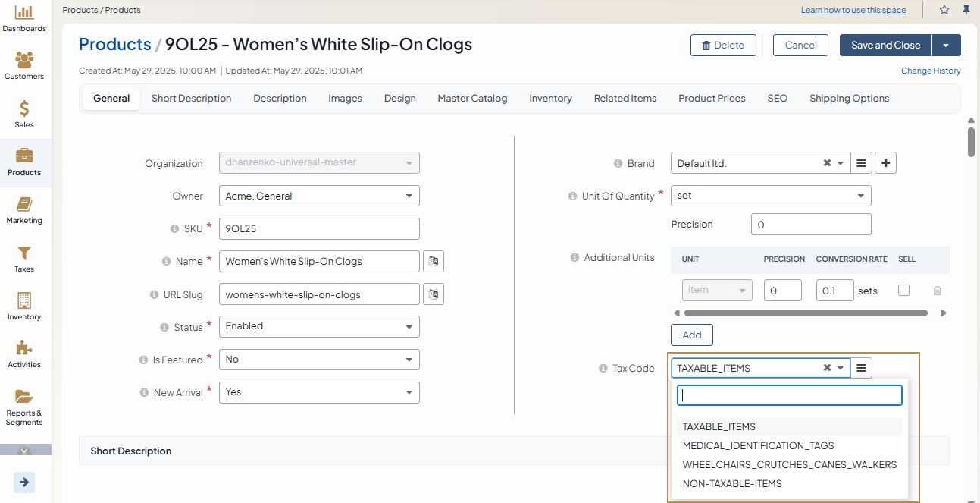Viewport: 980px width, 503px height.
Task: Select NON-TAXABLE-ITEMS tax code option
Action: click(x=731, y=483)
